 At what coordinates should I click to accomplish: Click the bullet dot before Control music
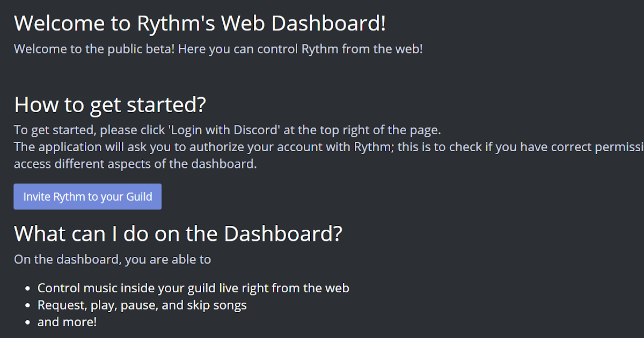[x=28, y=289]
